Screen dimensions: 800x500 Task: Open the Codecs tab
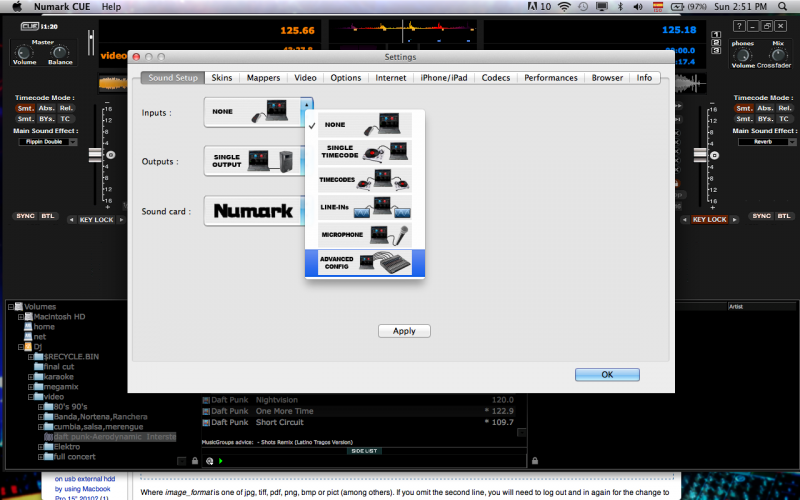[495, 78]
